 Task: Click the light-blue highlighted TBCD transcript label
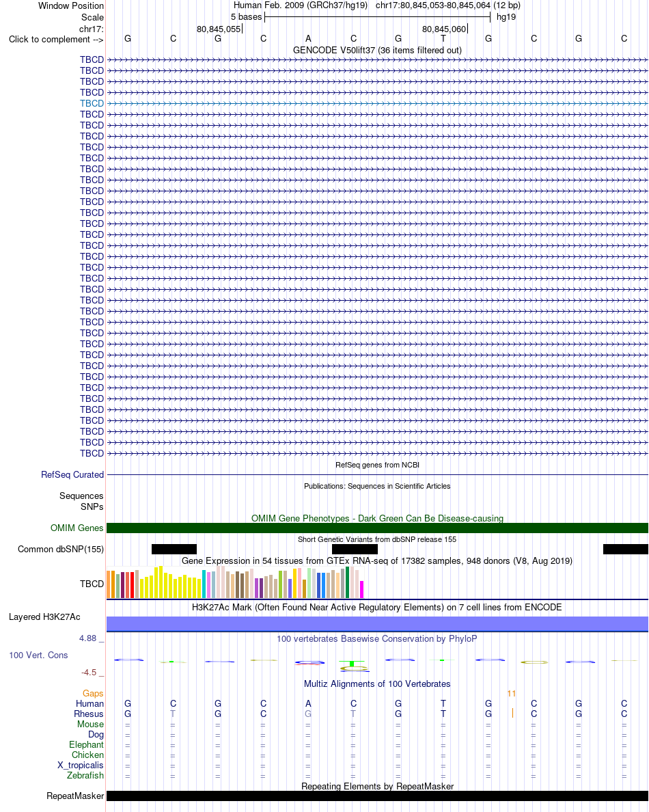tap(92, 103)
